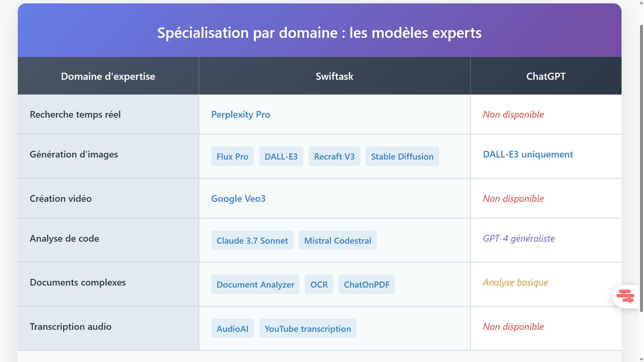Click the ChatGPT column header

(546, 76)
